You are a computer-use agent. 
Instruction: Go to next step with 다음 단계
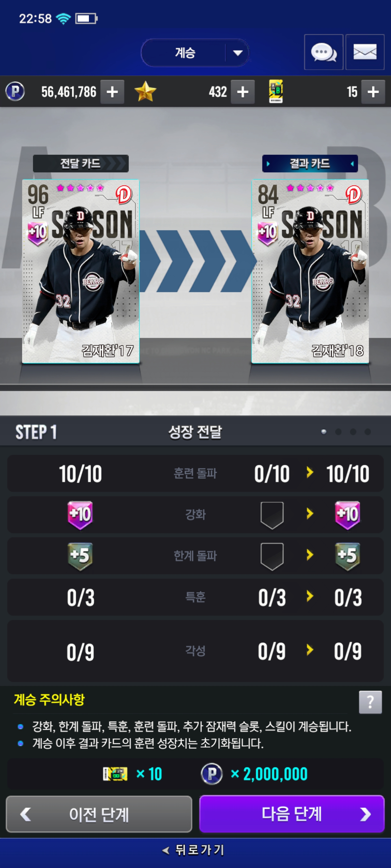pos(292,814)
